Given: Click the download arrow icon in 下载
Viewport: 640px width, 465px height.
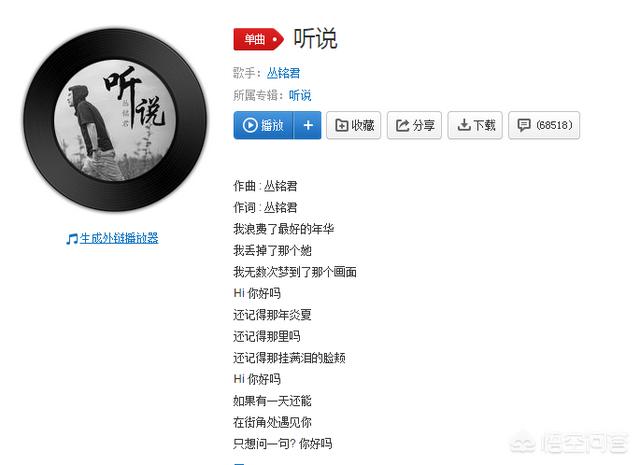Looking at the screenshot, I should (464, 125).
